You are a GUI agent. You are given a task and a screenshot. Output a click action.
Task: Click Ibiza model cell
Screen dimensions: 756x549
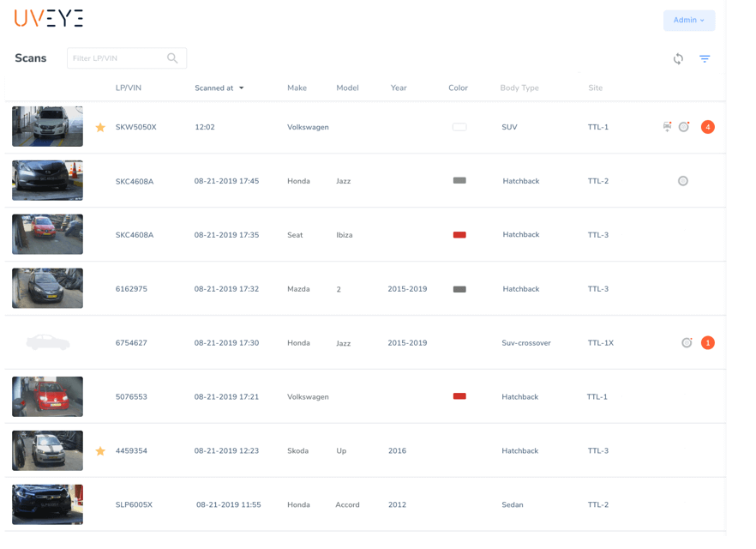pos(345,235)
